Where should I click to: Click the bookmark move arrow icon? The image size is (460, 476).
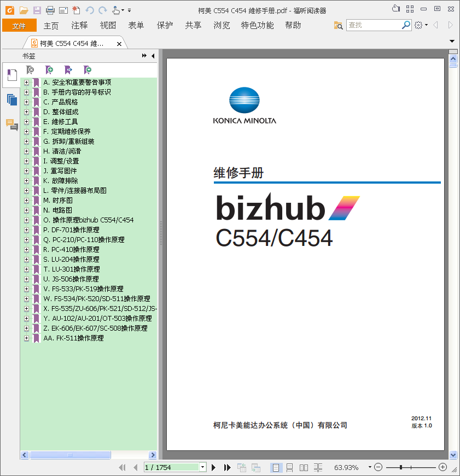tap(68, 70)
